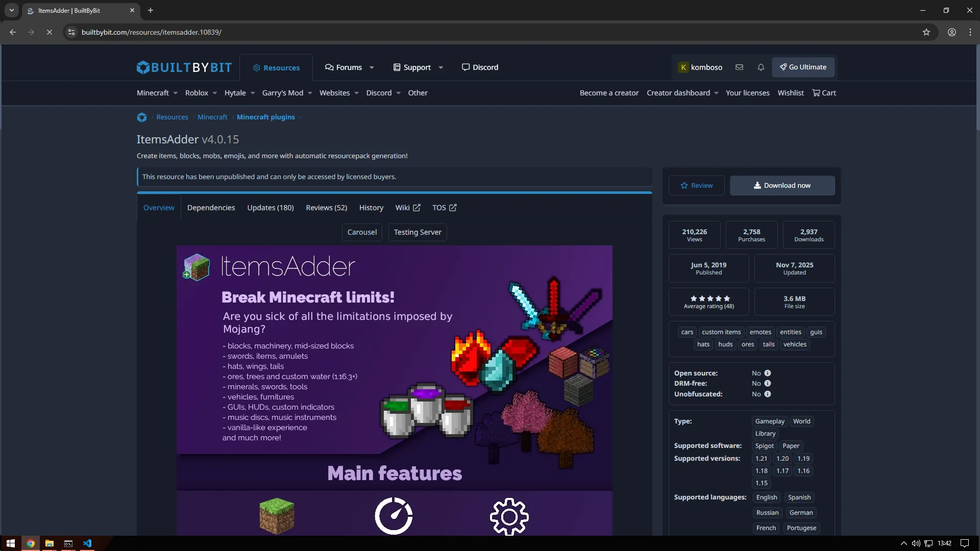This screenshot has height=551, width=980.
Task: Close the ItemsAdder browser tab
Action: point(132,10)
